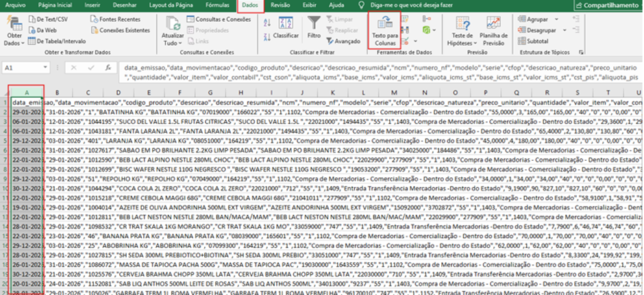The image size is (644, 295).
Task: Select column A header
Action: point(27,92)
